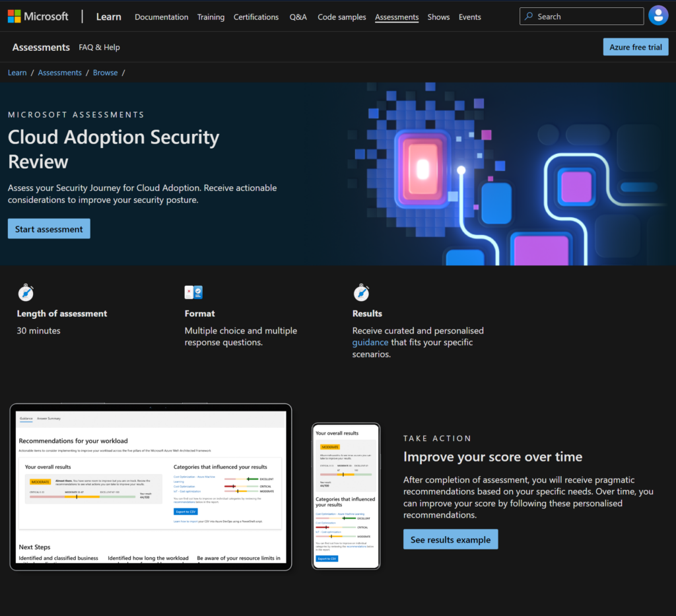Click Export to CSV in the laptop mockup
Viewport: 676px width, 616px height.
186,512
